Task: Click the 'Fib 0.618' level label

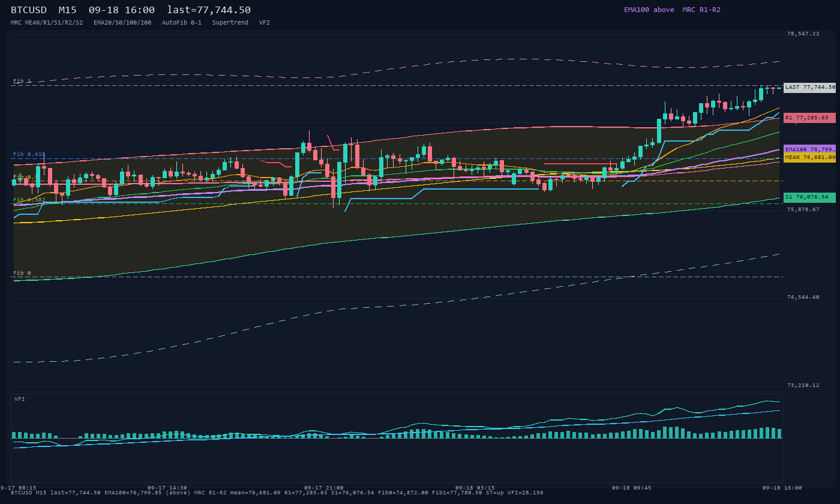Action: (x=29, y=154)
